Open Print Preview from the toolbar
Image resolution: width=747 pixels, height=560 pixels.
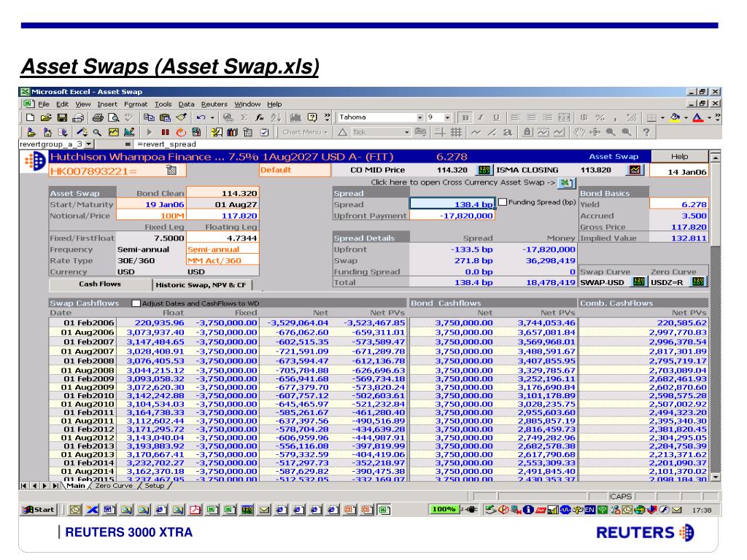point(113,117)
